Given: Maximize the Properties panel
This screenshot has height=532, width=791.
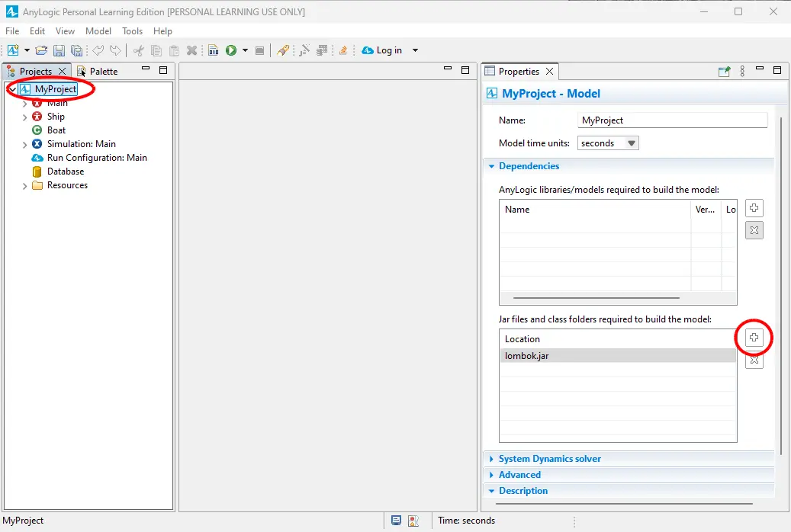Looking at the screenshot, I should (777, 70).
